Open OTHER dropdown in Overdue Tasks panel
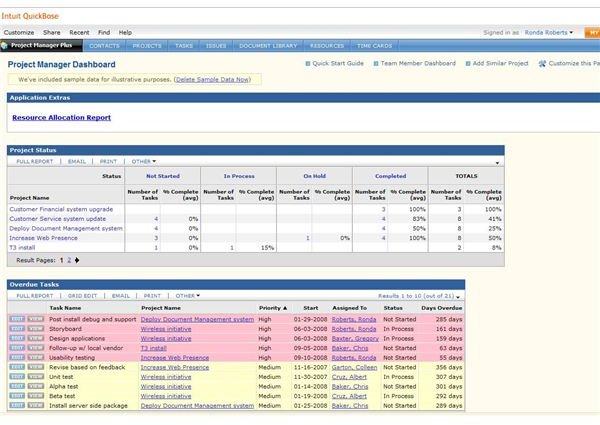 click(x=188, y=296)
